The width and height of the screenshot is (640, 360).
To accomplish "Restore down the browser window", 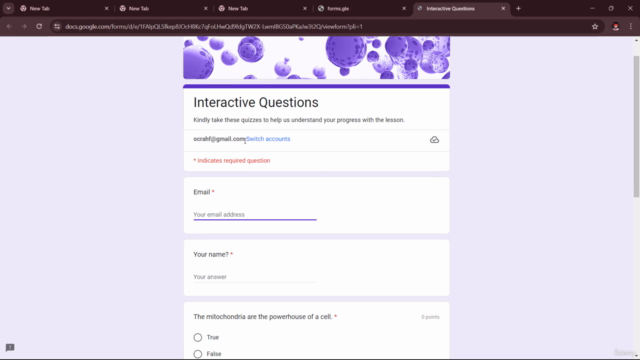I will coord(611,8).
